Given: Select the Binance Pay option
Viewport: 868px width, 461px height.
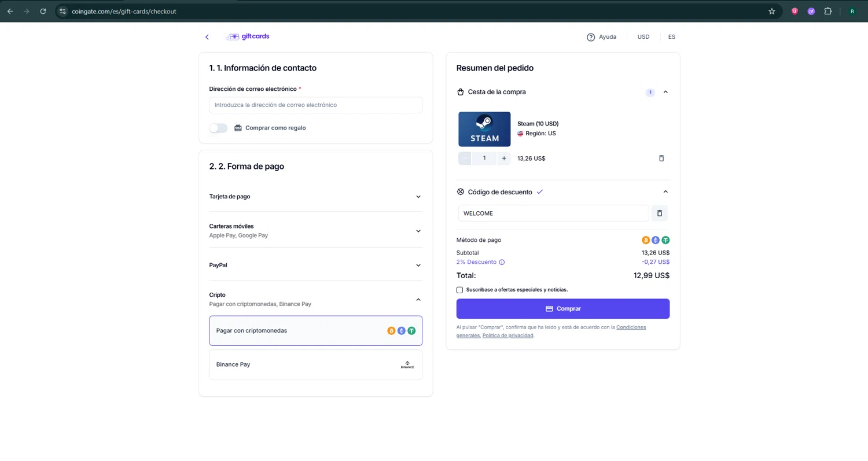Looking at the screenshot, I should [x=316, y=364].
